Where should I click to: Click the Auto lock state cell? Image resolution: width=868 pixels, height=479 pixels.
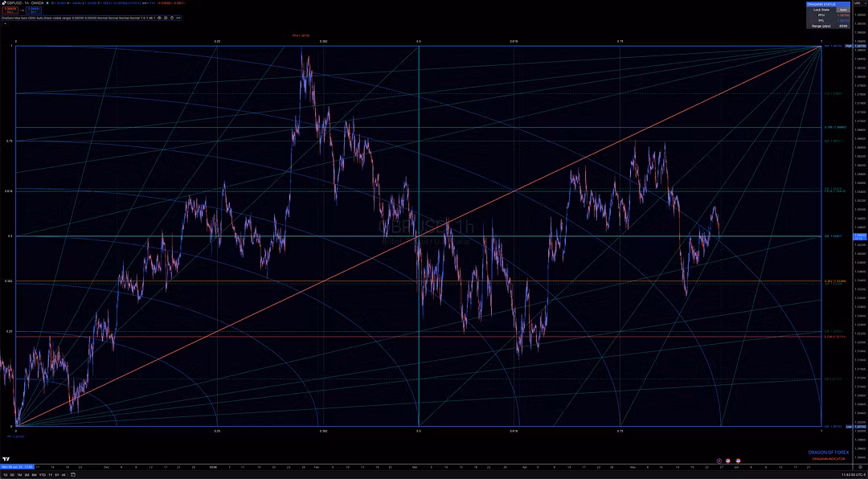843,10
